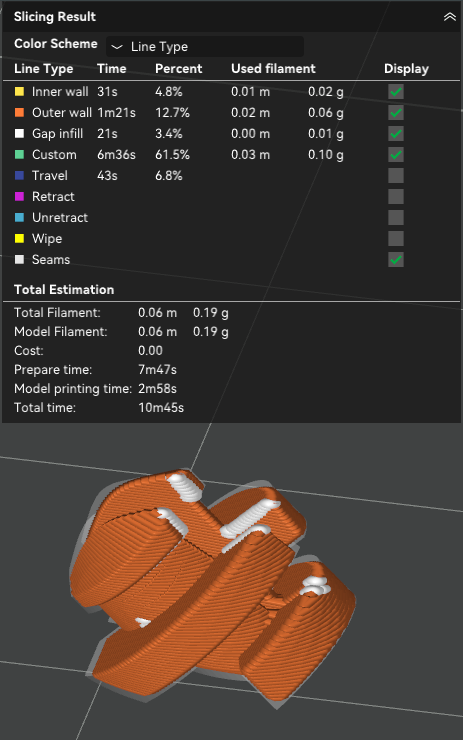Show Retract points in preview
The image size is (463, 740).
pos(396,196)
